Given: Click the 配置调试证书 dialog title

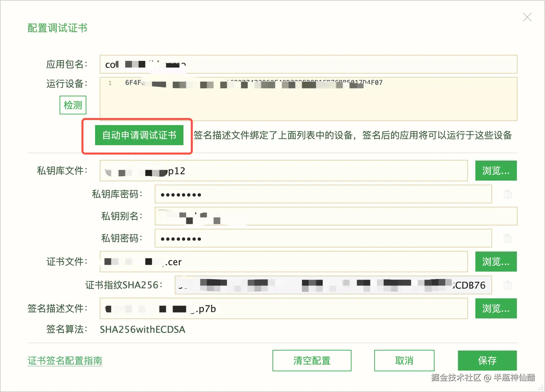Looking at the screenshot, I should 57,28.
